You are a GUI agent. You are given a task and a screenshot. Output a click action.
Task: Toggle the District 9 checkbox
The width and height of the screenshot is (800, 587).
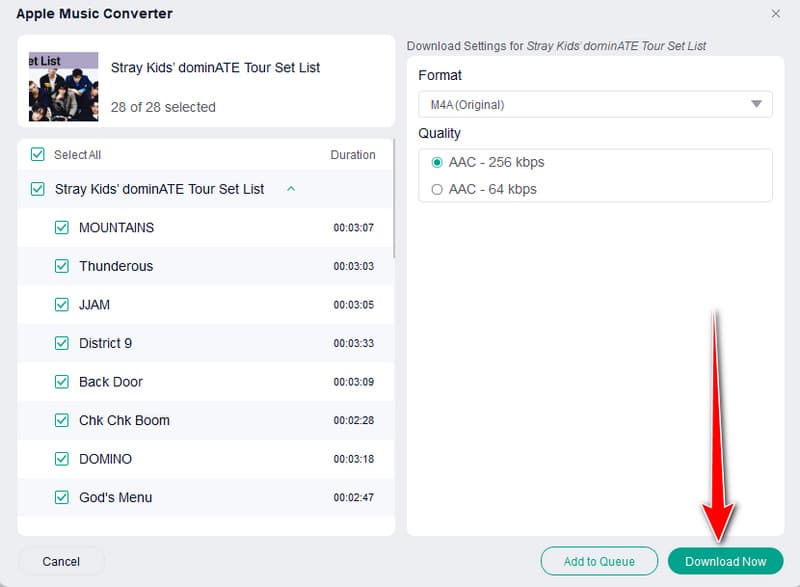61,343
